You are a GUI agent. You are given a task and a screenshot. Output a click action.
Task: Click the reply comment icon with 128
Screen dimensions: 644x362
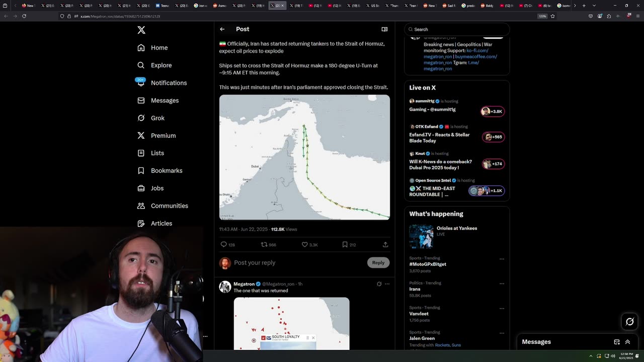click(x=224, y=244)
